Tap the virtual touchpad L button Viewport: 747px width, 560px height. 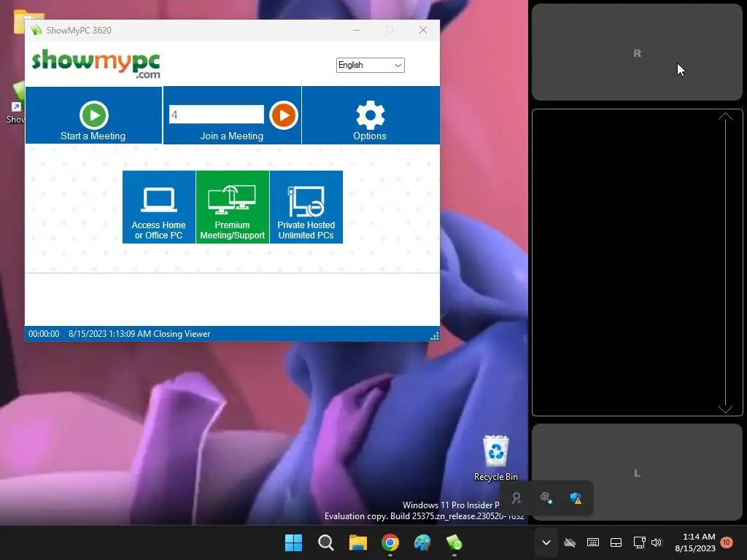637,472
